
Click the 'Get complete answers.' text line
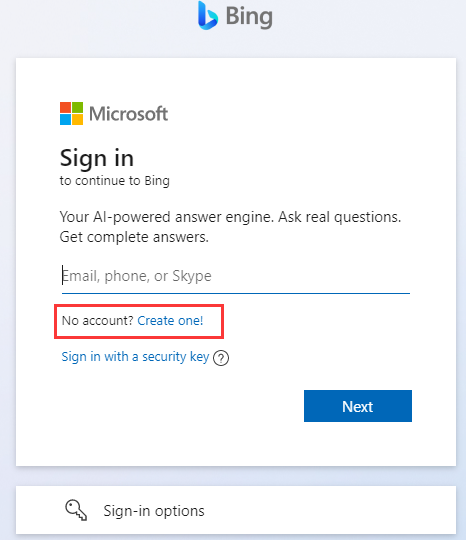pyautogui.click(x=134, y=237)
